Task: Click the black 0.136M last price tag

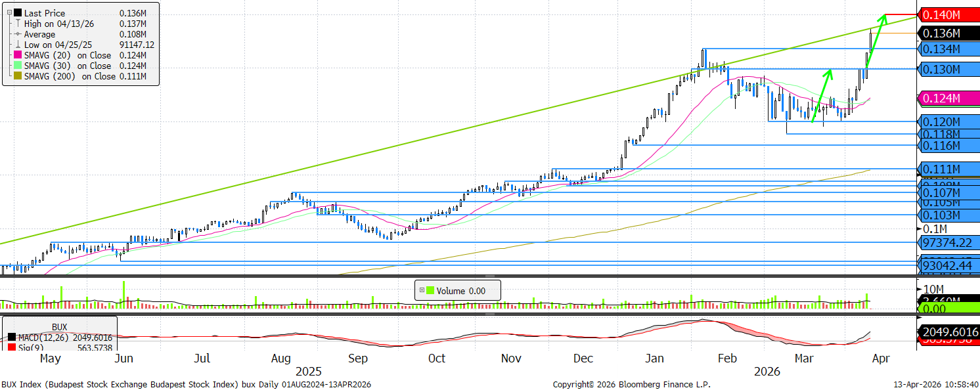Action: [x=948, y=33]
